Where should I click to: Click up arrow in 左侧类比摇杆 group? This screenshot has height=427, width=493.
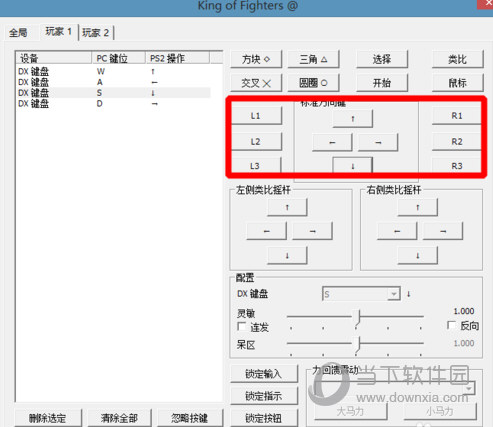(x=287, y=207)
